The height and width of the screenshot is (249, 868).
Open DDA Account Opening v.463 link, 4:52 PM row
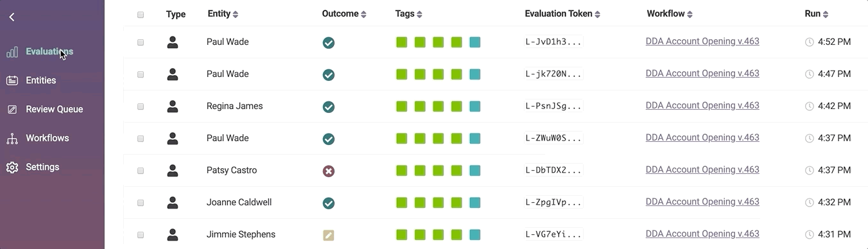point(702,41)
